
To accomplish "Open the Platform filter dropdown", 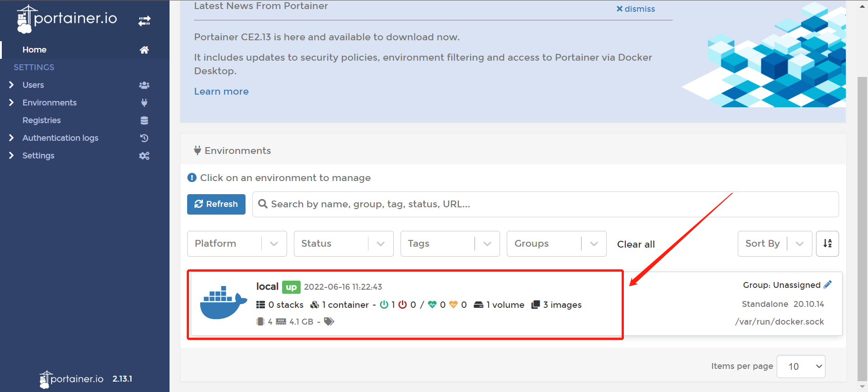I will pyautogui.click(x=237, y=244).
